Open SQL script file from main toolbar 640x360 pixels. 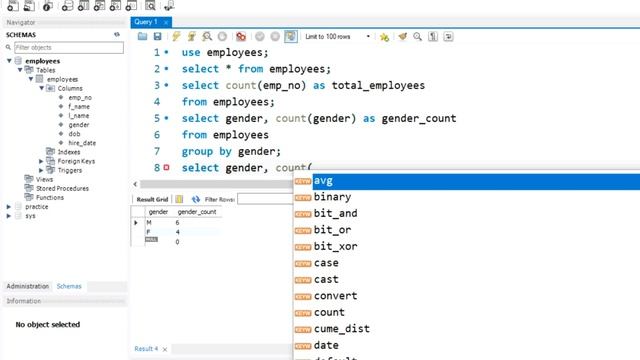pos(29,6)
